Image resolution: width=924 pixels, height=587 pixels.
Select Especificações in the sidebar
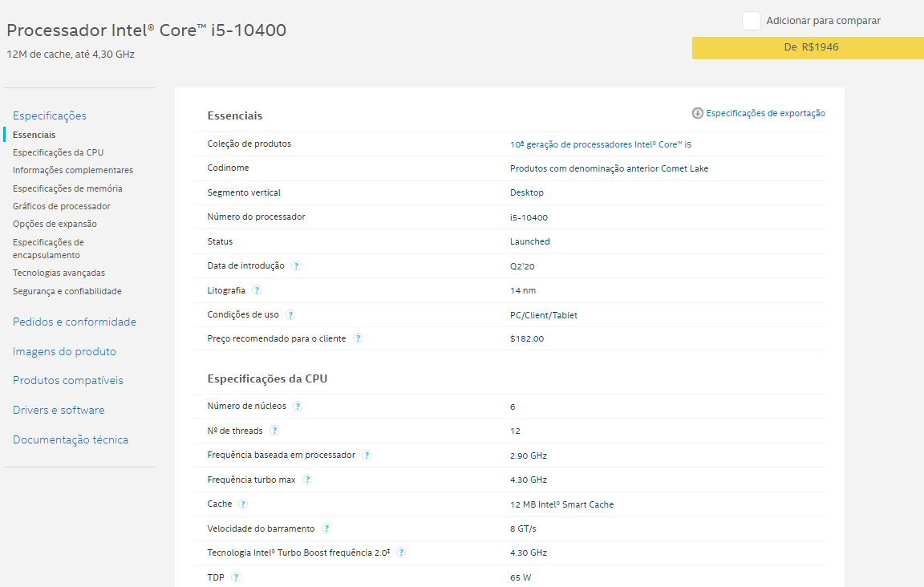tap(50, 115)
